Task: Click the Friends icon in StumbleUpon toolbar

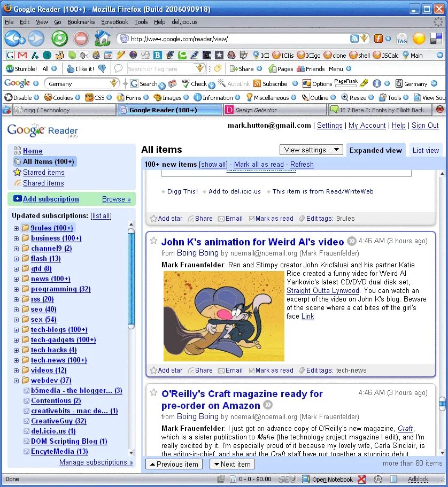Action: tap(311, 68)
